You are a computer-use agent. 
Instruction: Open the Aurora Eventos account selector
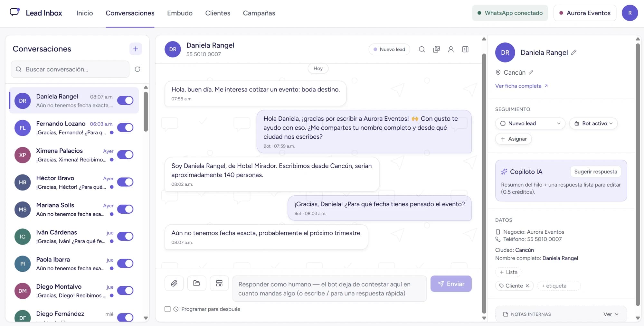585,13
